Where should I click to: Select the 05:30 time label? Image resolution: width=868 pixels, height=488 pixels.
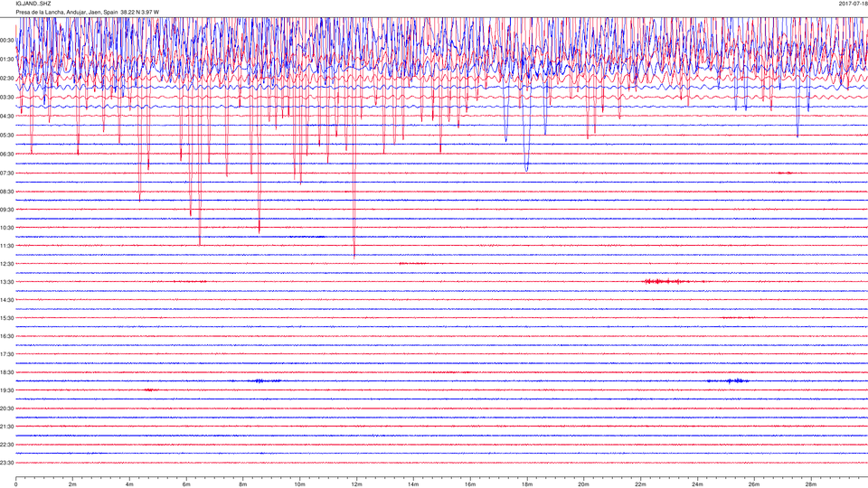click(7, 135)
